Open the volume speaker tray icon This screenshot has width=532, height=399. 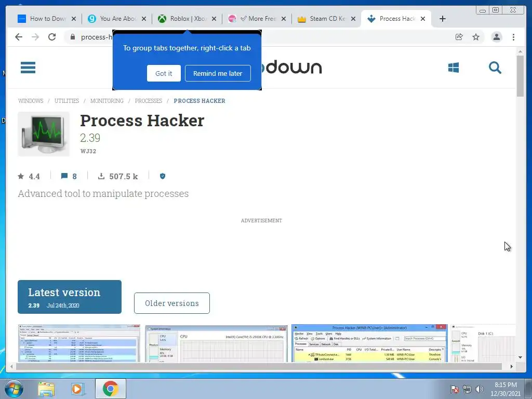click(480, 389)
